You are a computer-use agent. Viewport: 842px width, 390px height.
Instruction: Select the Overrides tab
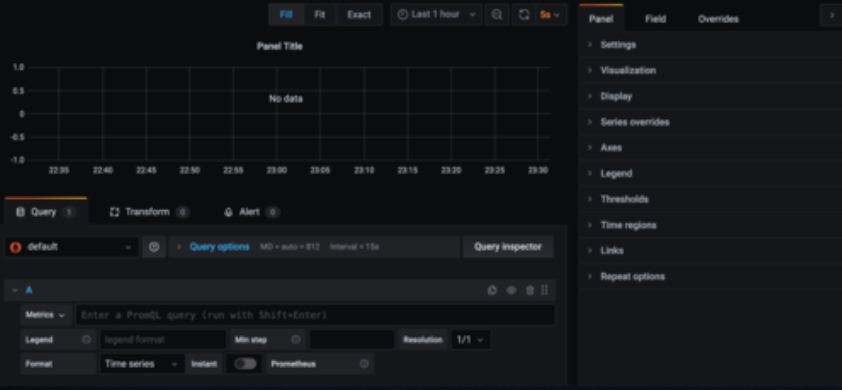click(718, 19)
